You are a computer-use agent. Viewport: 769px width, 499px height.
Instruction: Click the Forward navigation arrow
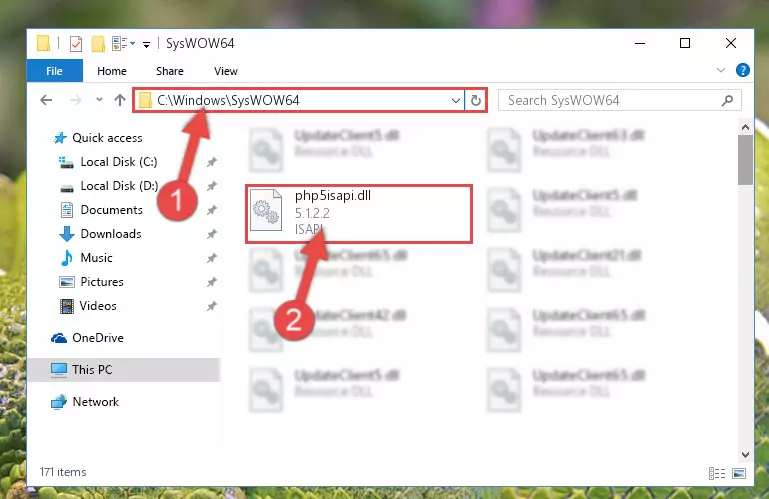point(76,100)
